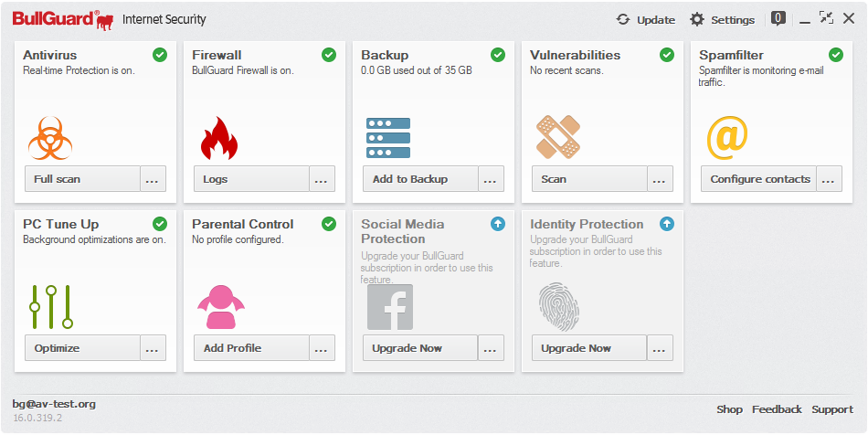The width and height of the screenshot is (868, 435).
Task: Click the PC Tune Up sliders icon
Action: click(x=50, y=307)
